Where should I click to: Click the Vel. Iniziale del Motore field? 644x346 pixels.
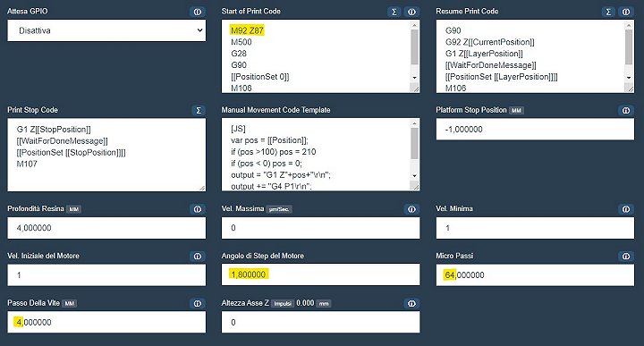[106, 275]
